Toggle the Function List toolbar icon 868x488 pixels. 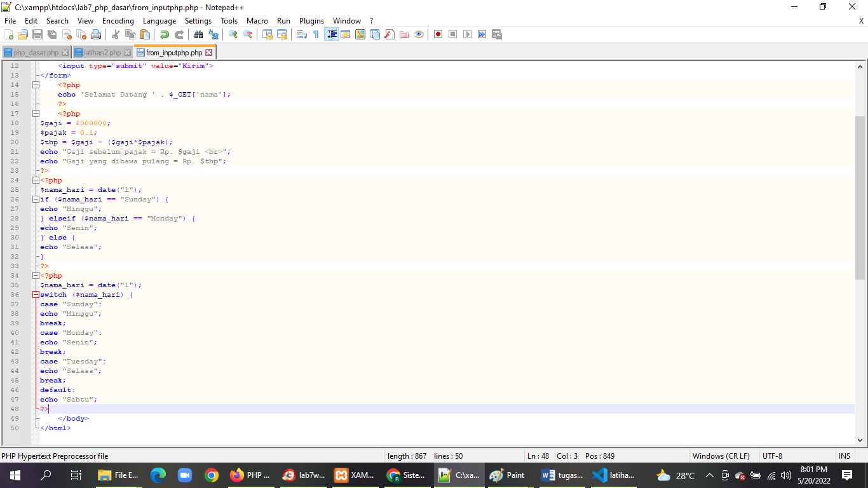(390, 34)
